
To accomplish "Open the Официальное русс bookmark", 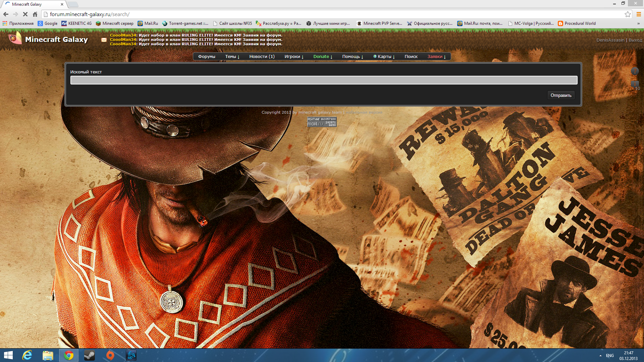I will click(x=430, y=23).
